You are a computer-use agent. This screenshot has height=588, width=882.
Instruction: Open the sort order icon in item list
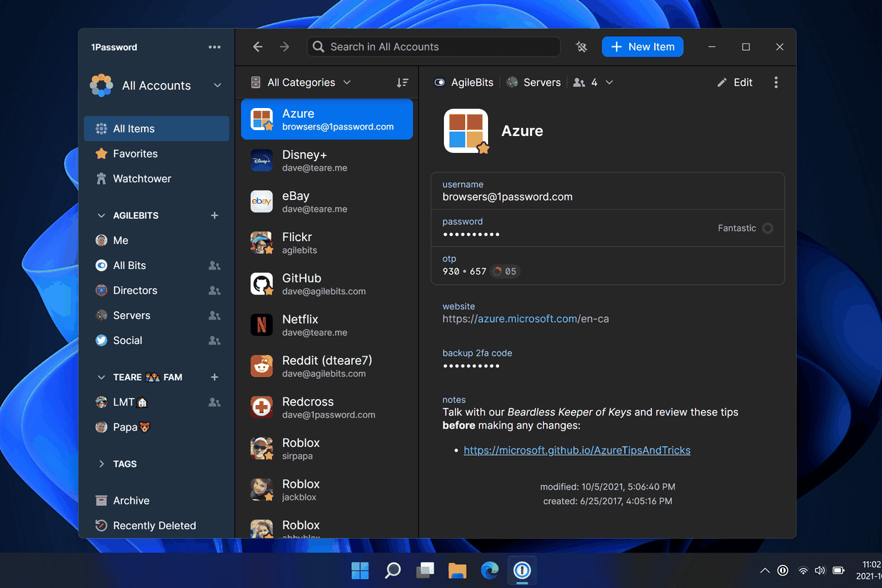[402, 82]
